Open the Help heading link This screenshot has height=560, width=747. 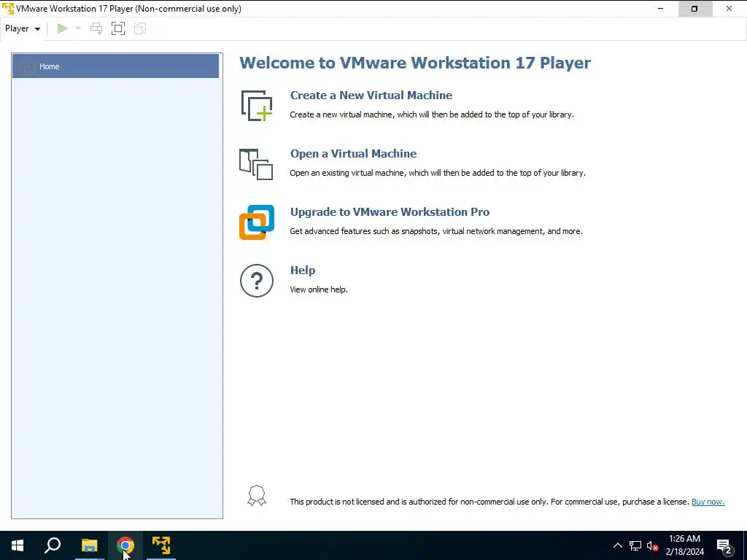(x=303, y=270)
